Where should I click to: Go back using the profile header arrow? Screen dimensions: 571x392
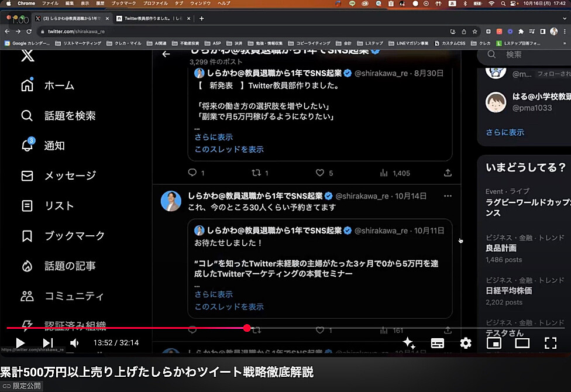tap(166, 54)
